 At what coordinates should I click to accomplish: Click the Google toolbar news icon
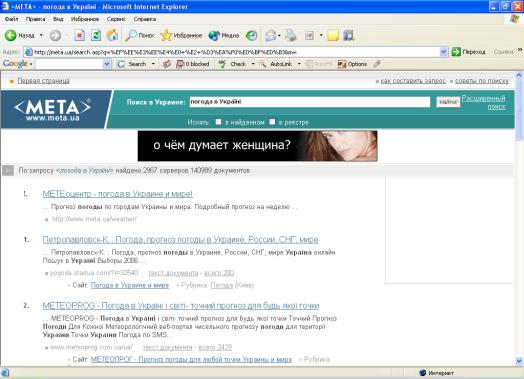click(167, 64)
